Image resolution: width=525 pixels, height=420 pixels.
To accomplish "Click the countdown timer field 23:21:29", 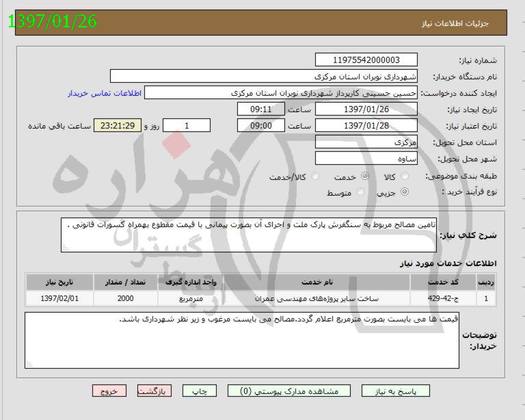I will (118, 126).
